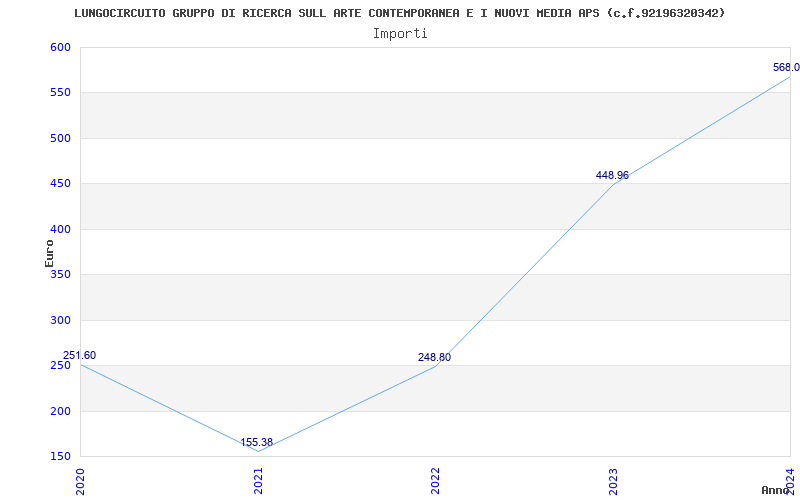Click the 250 y-axis tick label
Image resolution: width=800 pixels, height=500 pixels.
[60, 366]
